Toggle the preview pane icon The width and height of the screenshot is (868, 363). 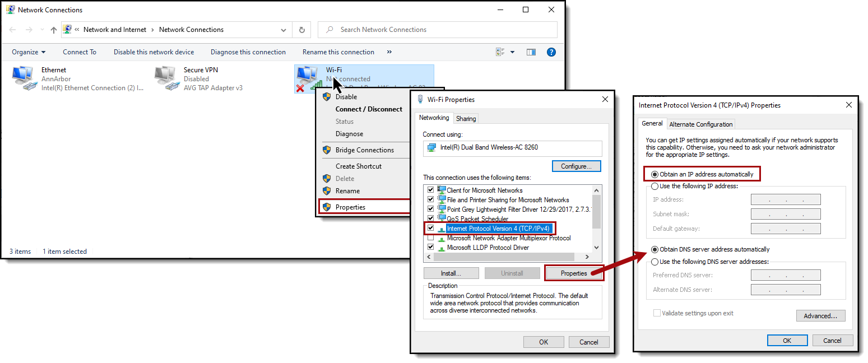[x=531, y=52]
